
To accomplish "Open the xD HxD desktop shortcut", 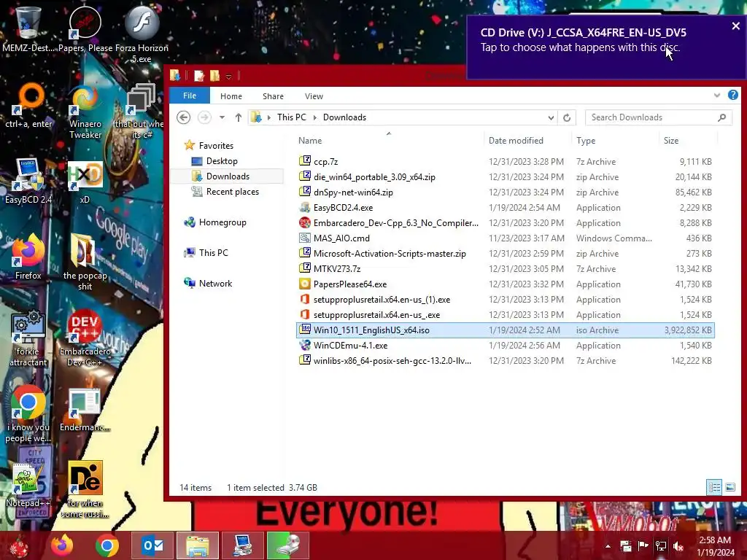I will click(x=85, y=182).
